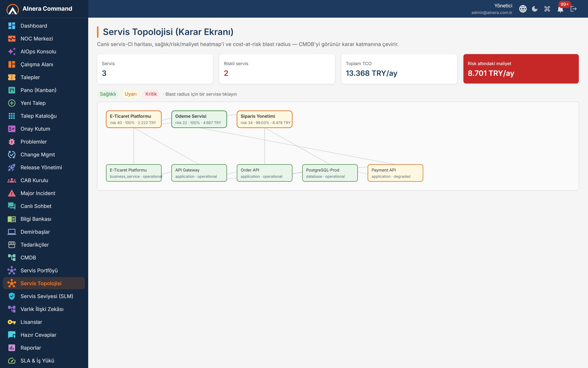Click the AIOps Konsolu sparkle icon
Screen dimensions: 588x368
pyautogui.click(x=12, y=52)
